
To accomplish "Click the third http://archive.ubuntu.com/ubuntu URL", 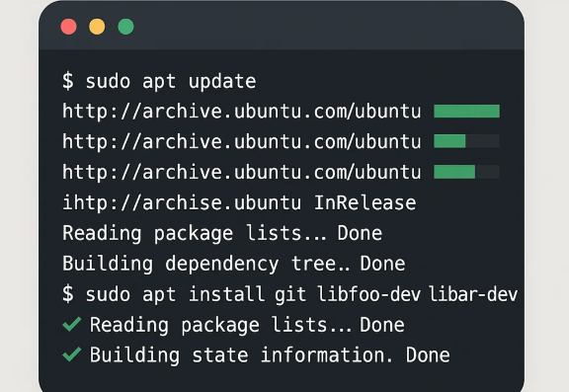I will [242, 172].
